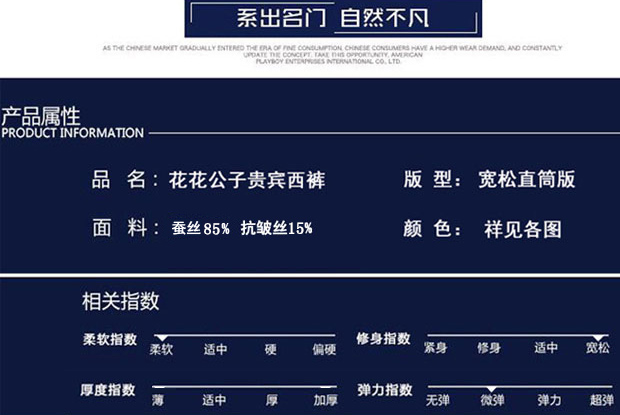Select the product name 花花公子贵宾西裤
Viewport: 620px width, 415px height.
tap(247, 180)
